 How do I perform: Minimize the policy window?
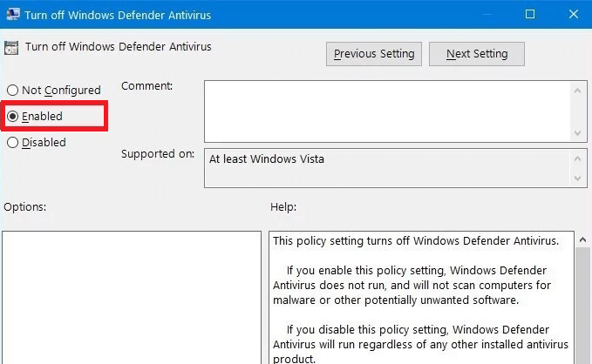[x=487, y=14]
